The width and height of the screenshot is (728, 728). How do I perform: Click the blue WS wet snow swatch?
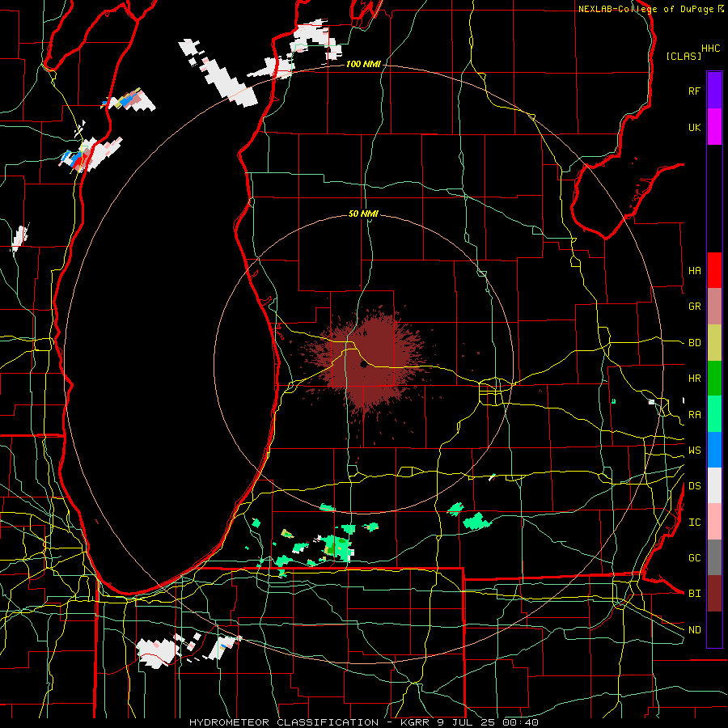tap(714, 450)
